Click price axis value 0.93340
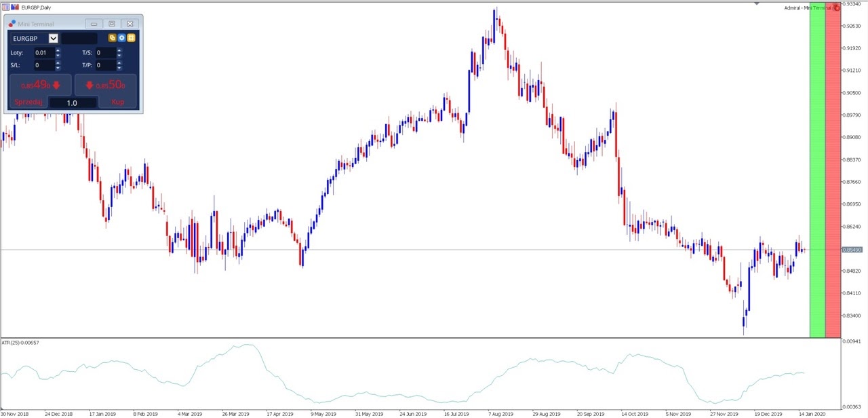 point(852,4)
